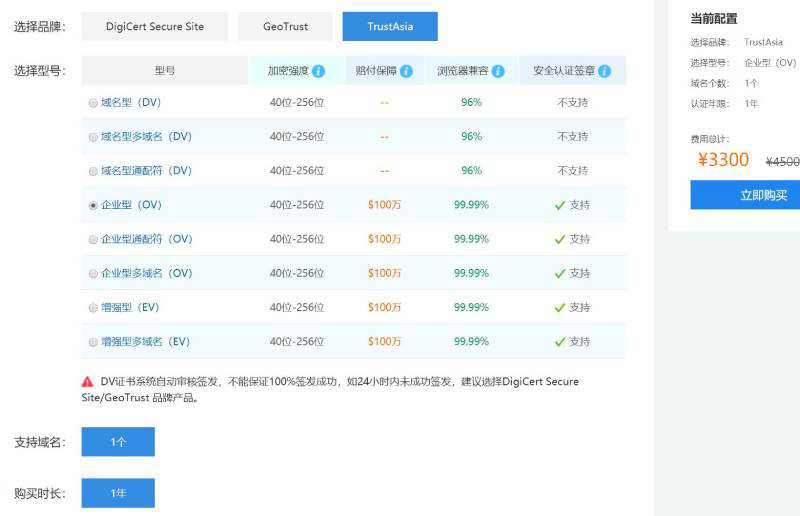Click info icon next to 加密强度
Screen dimensions: 800x516
point(318,71)
